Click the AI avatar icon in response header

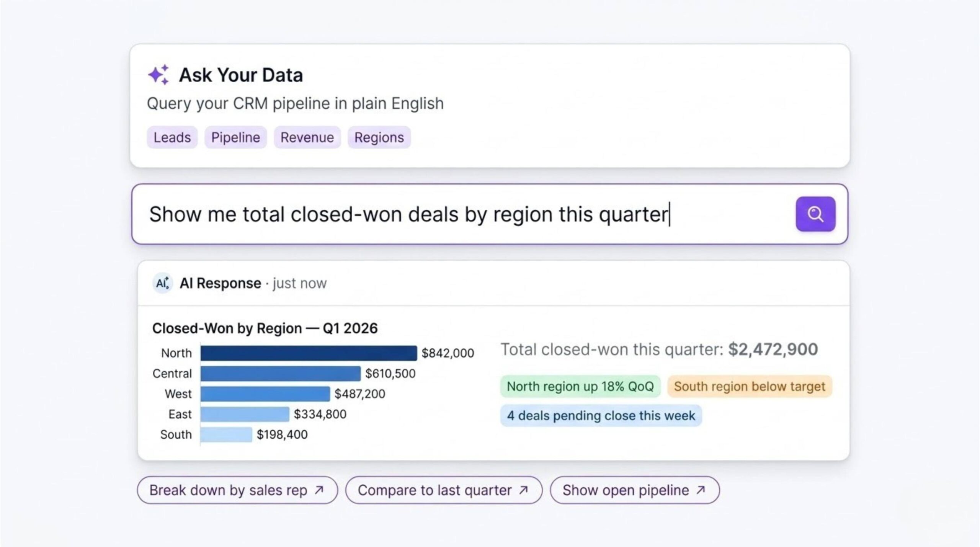pos(162,283)
